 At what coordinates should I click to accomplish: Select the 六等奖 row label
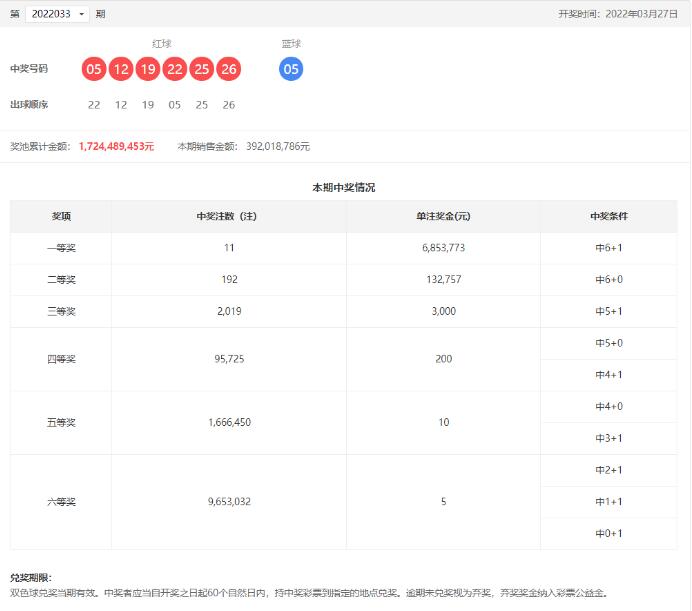(61, 502)
